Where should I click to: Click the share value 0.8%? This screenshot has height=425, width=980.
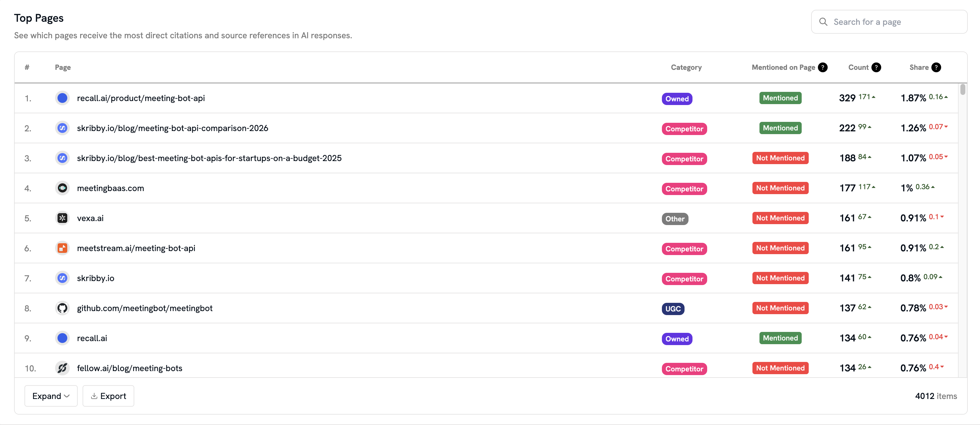[x=910, y=278]
